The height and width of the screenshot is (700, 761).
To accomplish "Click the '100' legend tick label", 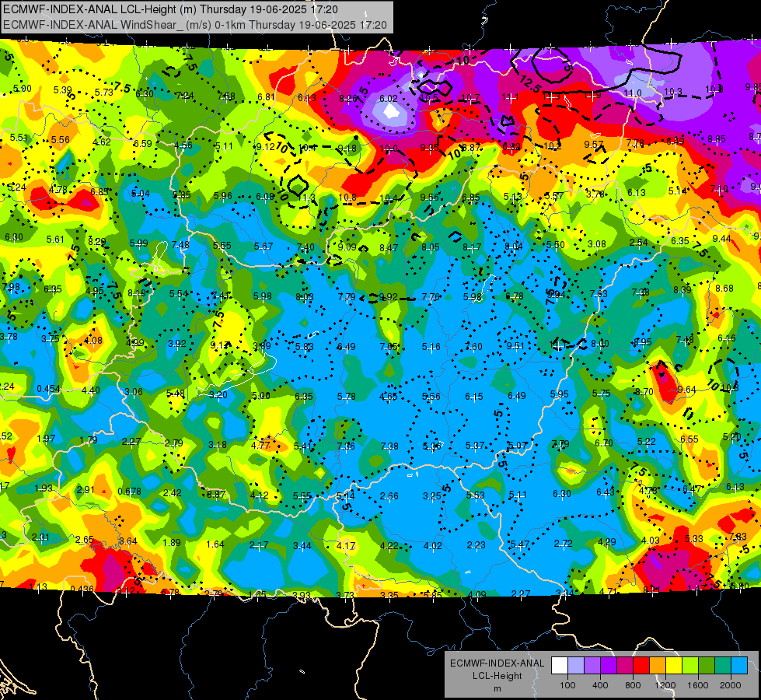I will (567, 685).
